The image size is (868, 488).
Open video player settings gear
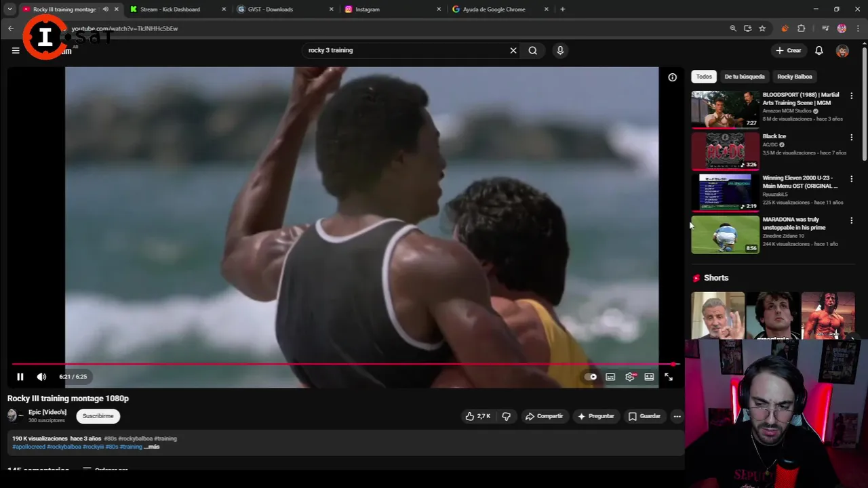coord(630,377)
